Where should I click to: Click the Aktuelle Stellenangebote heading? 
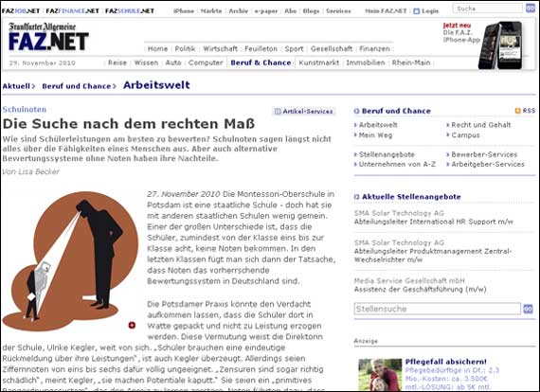click(x=411, y=197)
